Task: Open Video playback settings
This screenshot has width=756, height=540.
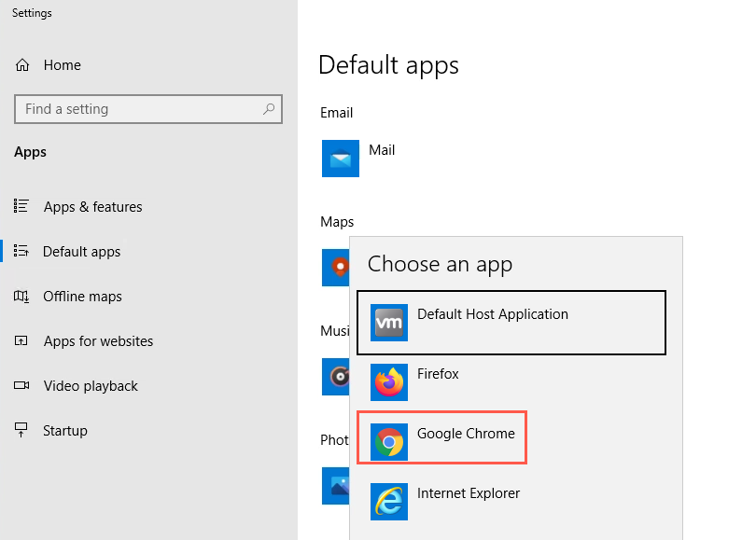Action: 91,386
